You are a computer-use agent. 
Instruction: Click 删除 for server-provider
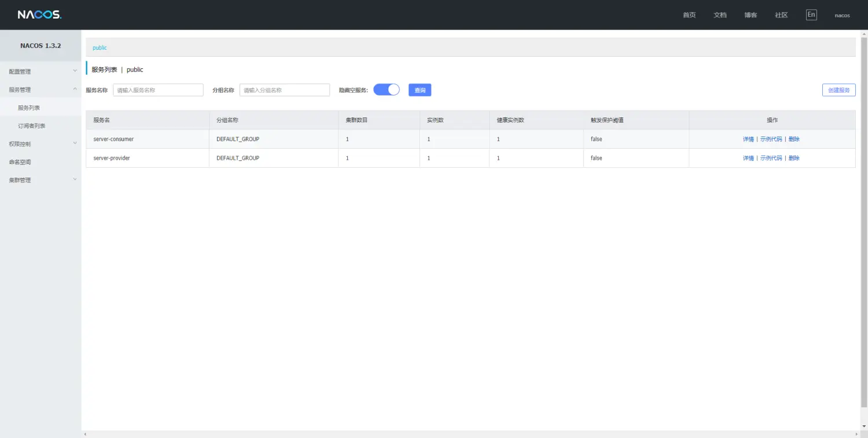point(794,158)
